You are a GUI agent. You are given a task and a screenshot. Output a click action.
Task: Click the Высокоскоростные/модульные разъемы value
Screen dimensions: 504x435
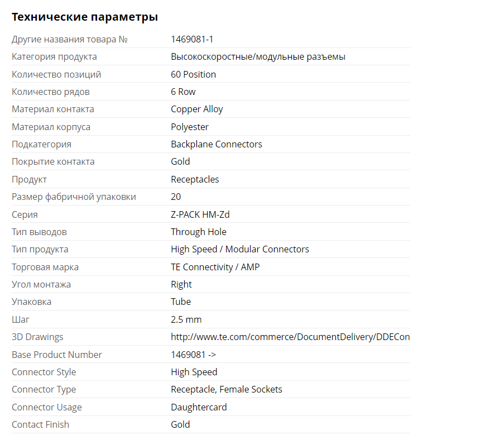(258, 56)
